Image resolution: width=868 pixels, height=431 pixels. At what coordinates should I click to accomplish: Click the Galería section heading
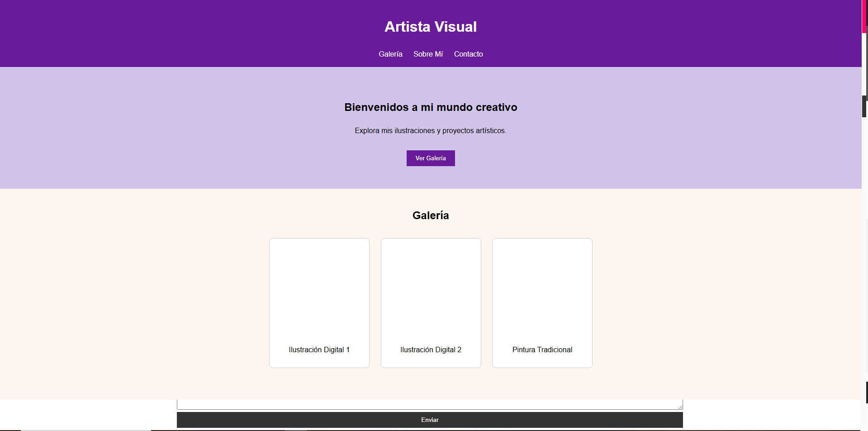click(430, 215)
